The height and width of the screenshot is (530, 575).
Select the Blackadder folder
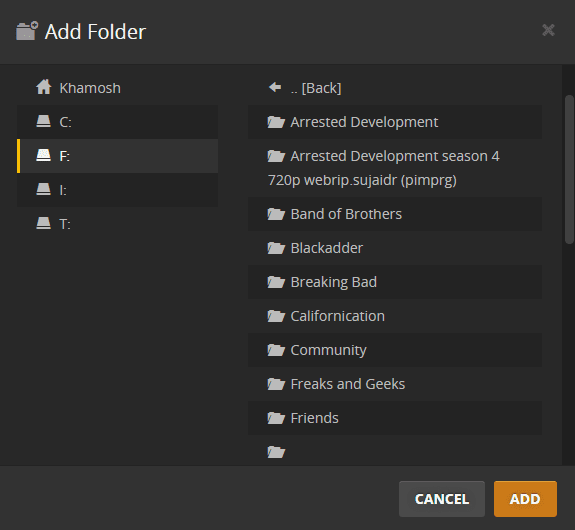pos(395,248)
